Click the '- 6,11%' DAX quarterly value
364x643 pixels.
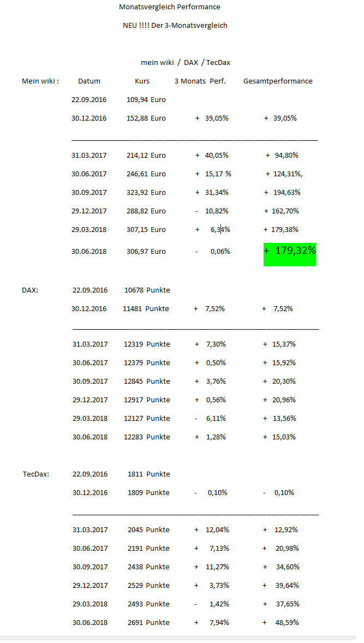click(x=210, y=419)
